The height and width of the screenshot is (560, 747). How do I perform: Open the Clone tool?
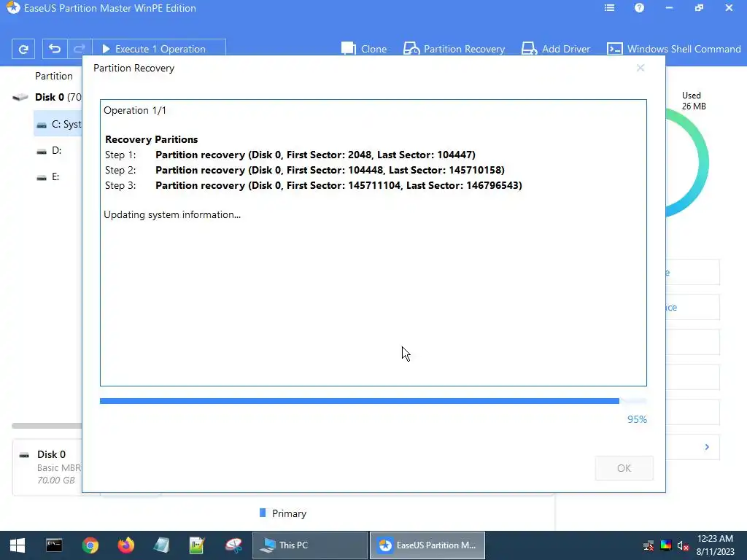364,49
